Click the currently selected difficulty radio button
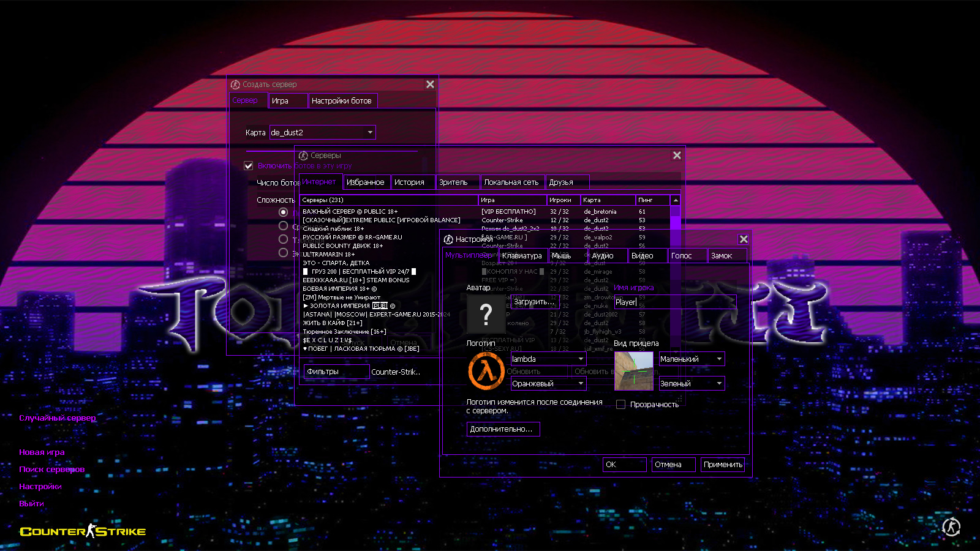980x551 pixels. (x=283, y=212)
